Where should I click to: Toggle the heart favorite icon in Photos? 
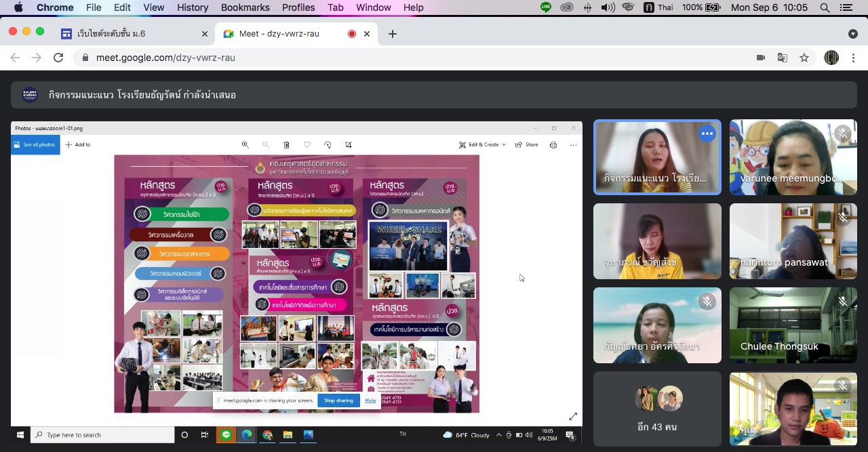[307, 144]
